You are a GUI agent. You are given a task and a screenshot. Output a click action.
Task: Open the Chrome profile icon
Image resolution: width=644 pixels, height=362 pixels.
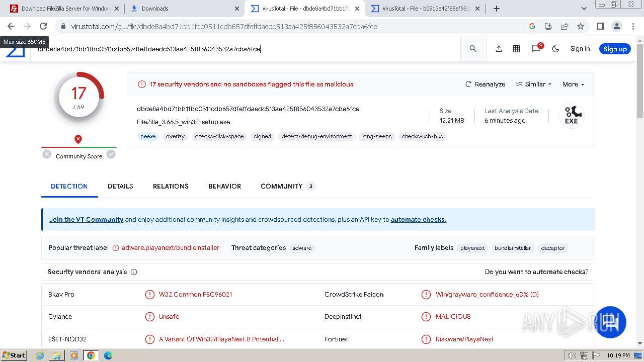pyautogui.click(x=617, y=26)
